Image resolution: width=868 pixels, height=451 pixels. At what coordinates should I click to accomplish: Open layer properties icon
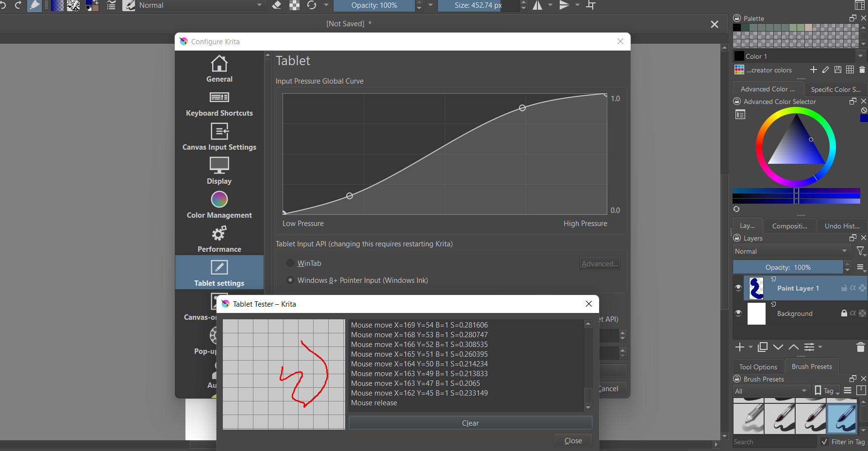point(809,347)
